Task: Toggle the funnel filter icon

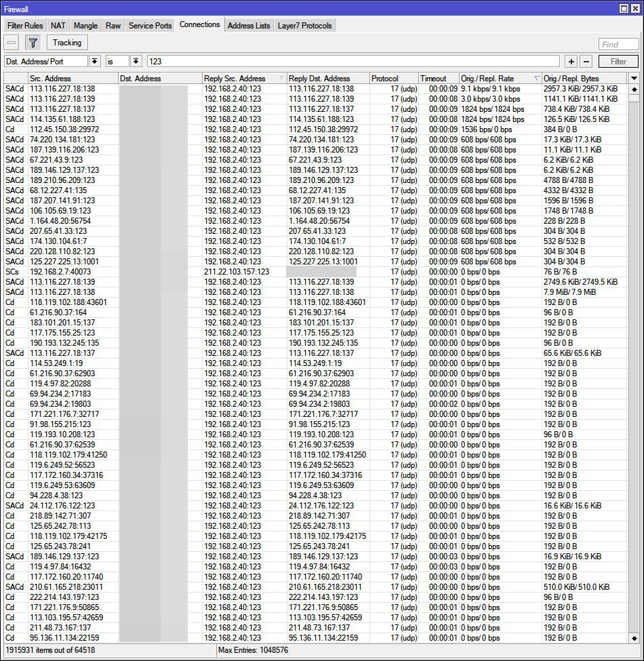Action: [x=33, y=43]
